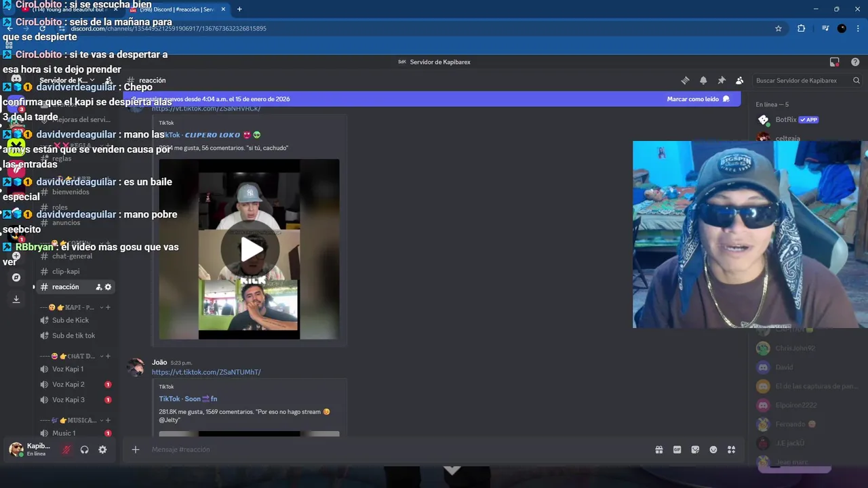Add channel to CHAT D... category plus
Viewport: 868px width, 488px height.
pos(108,356)
